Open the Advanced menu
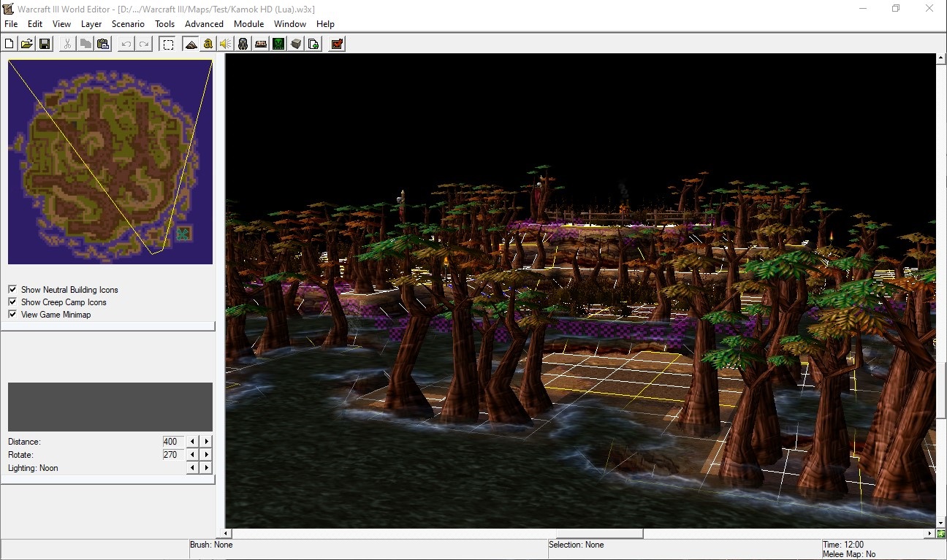The width and height of the screenshot is (947, 560). (x=204, y=24)
